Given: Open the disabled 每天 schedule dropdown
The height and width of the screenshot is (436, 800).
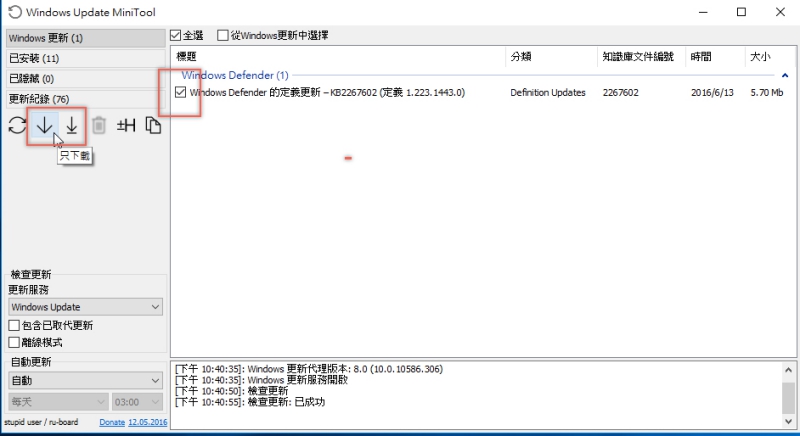Looking at the screenshot, I should (x=58, y=402).
